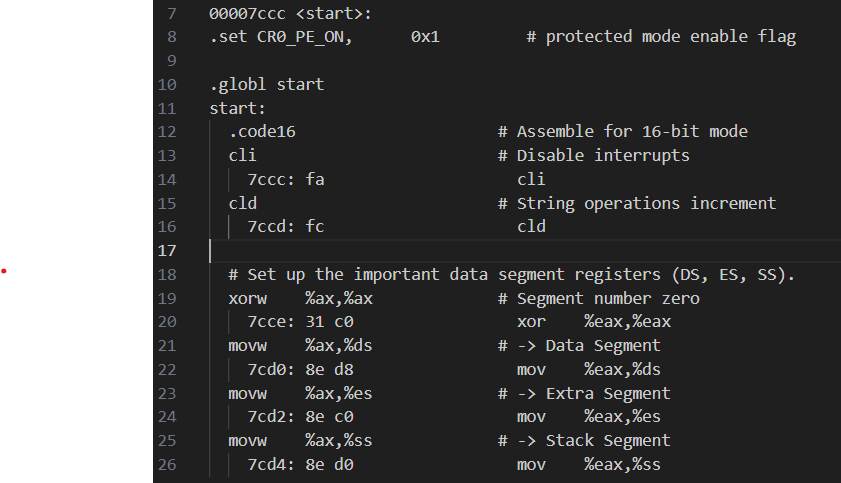
Task: Click the 'String operations increment' comment
Action: [x=646, y=203]
